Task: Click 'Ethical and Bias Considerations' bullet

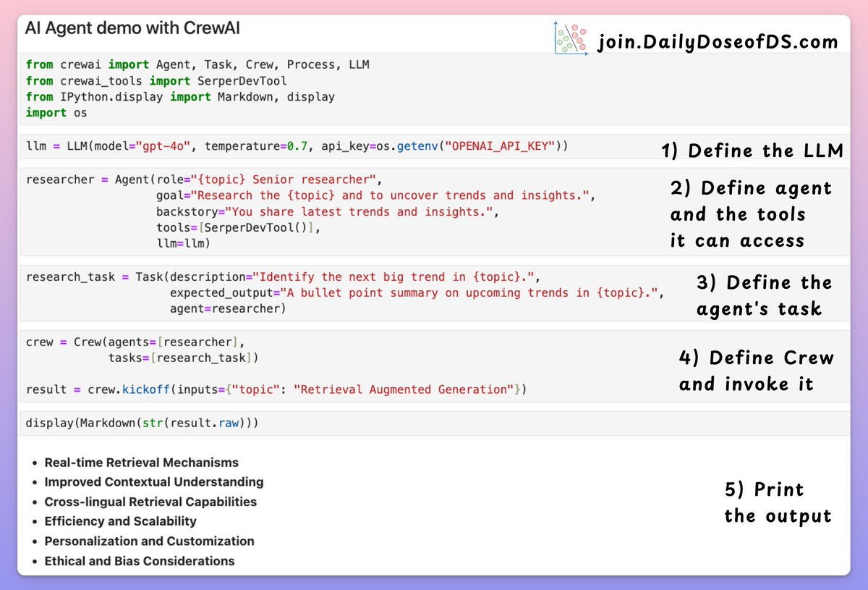Action: pyautogui.click(x=140, y=561)
